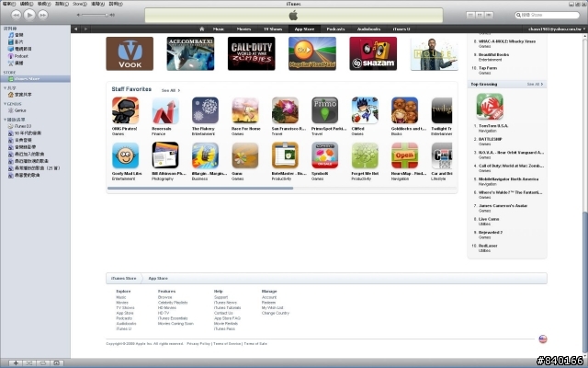Open the OMG Pirates! ninja app icon
Screen dimensions: 588x368
tap(125, 110)
